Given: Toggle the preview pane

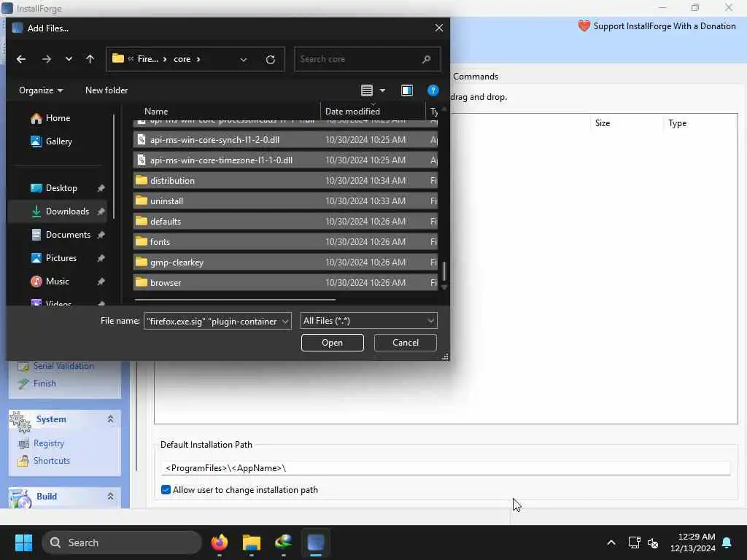Looking at the screenshot, I should click(407, 90).
